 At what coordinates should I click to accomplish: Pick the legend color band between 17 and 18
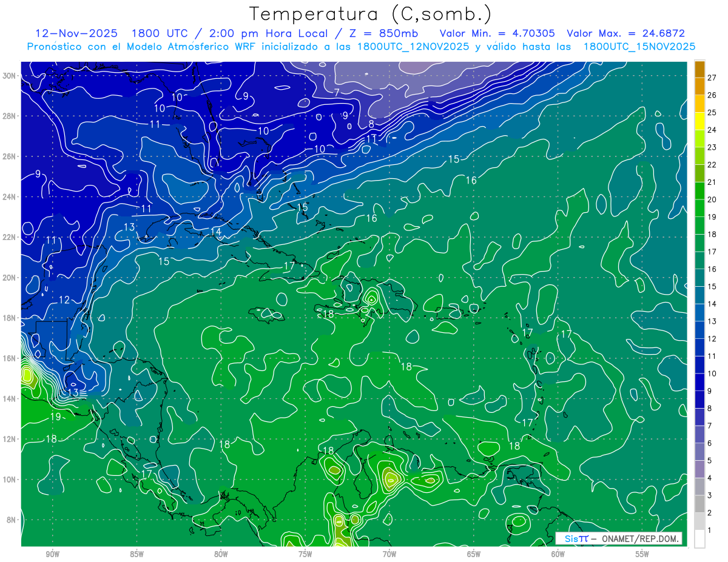pos(699,243)
